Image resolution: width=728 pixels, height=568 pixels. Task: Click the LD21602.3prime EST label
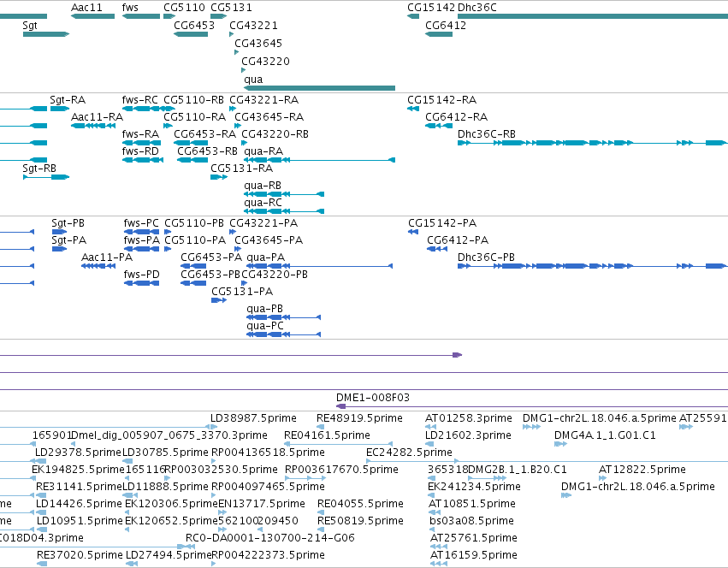pos(468,435)
